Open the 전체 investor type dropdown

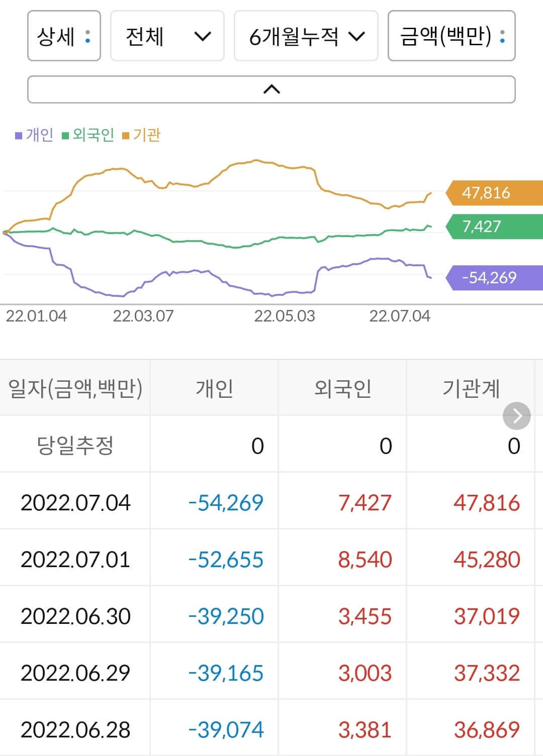(x=167, y=36)
